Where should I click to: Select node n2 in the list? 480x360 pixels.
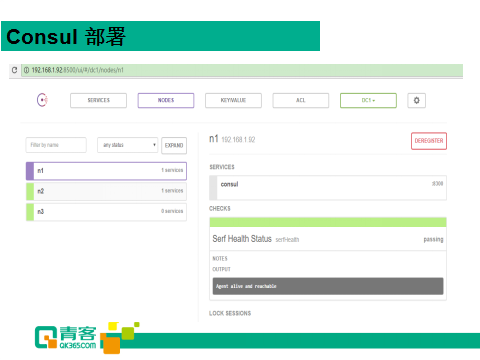pos(106,191)
